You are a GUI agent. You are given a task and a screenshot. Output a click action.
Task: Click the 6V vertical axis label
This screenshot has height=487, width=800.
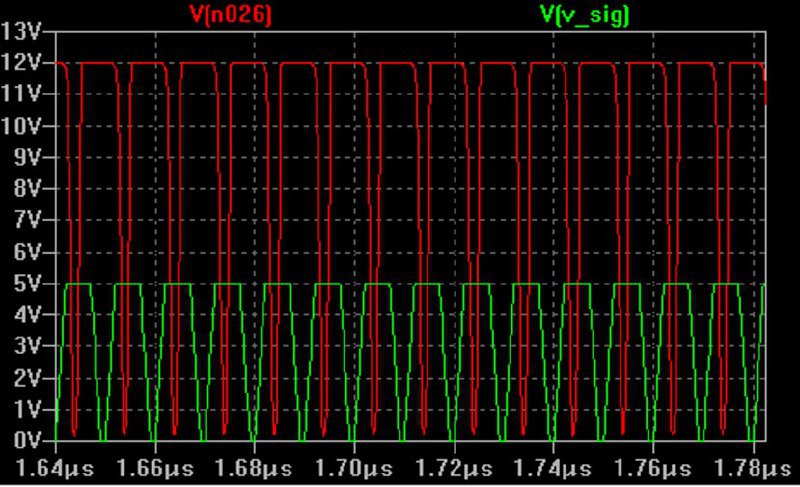[x=27, y=252]
